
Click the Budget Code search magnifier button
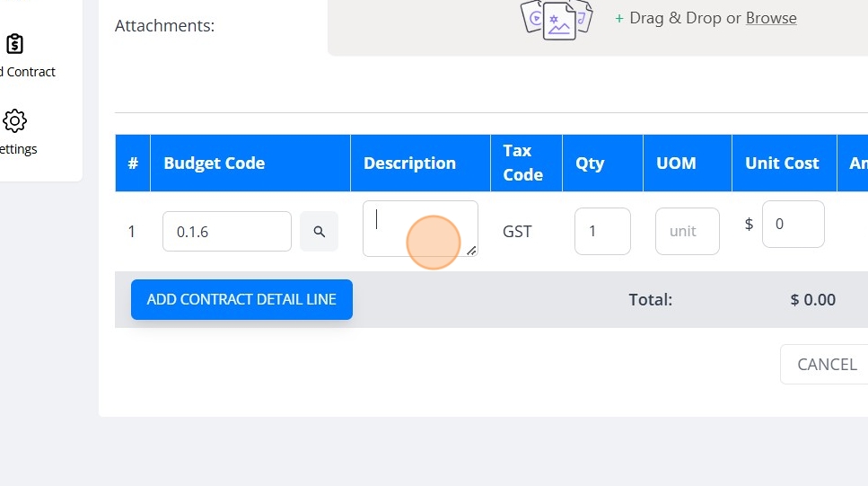(x=319, y=232)
